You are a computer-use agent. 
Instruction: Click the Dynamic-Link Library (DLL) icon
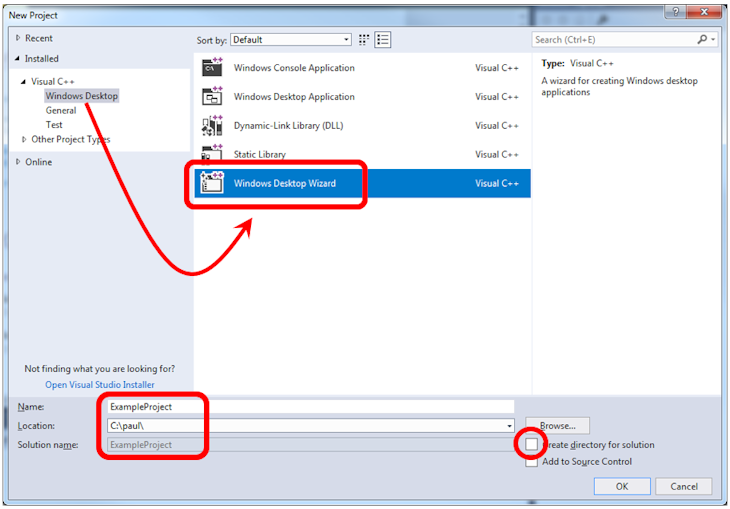[212, 125]
